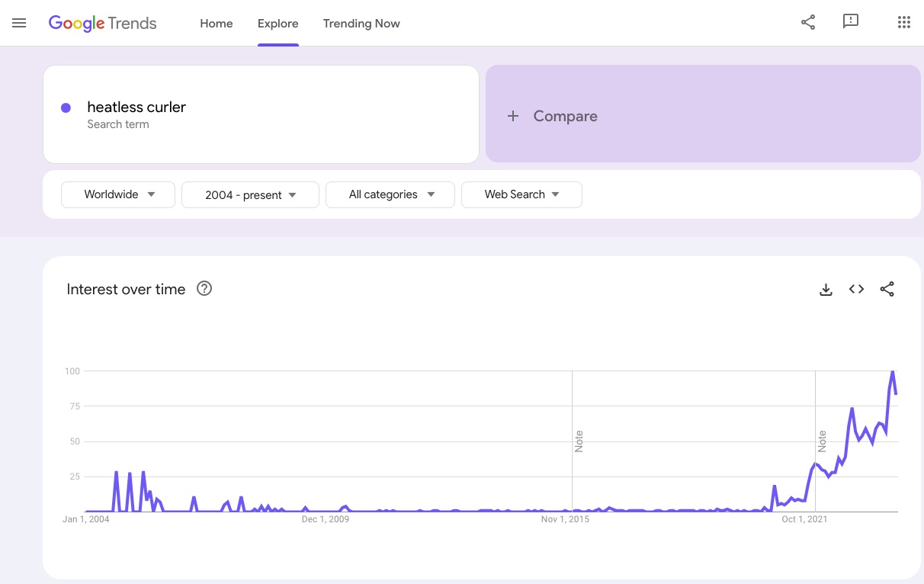The height and width of the screenshot is (584, 924).
Task: Click the purple dot beside heatless curler
Action: [x=66, y=107]
